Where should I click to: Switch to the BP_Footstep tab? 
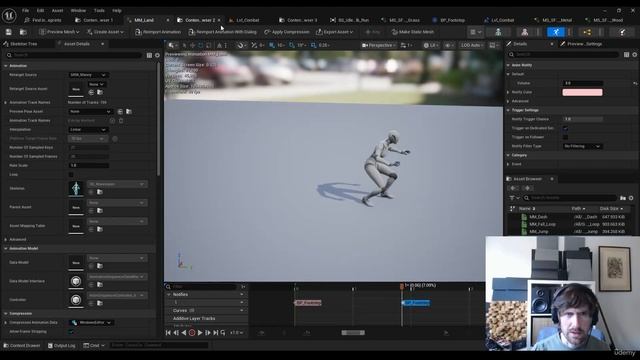tap(449, 20)
